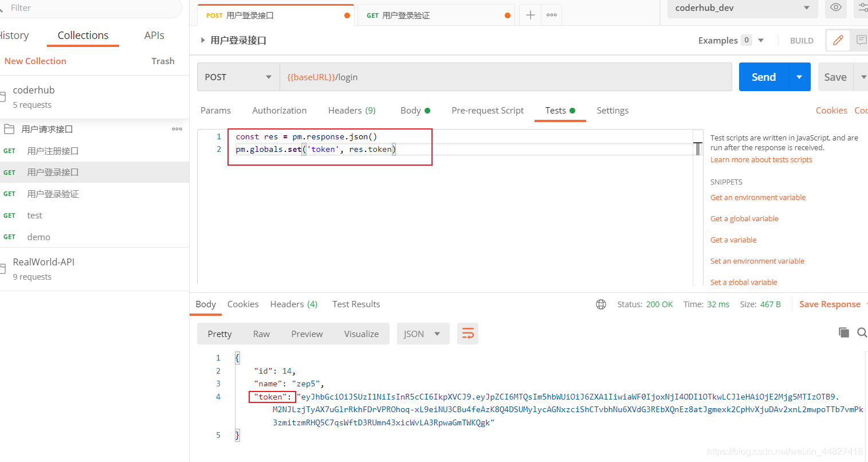Open the Tests tab
The height and width of the screenshot is (462, 868).
coord(560,111)
